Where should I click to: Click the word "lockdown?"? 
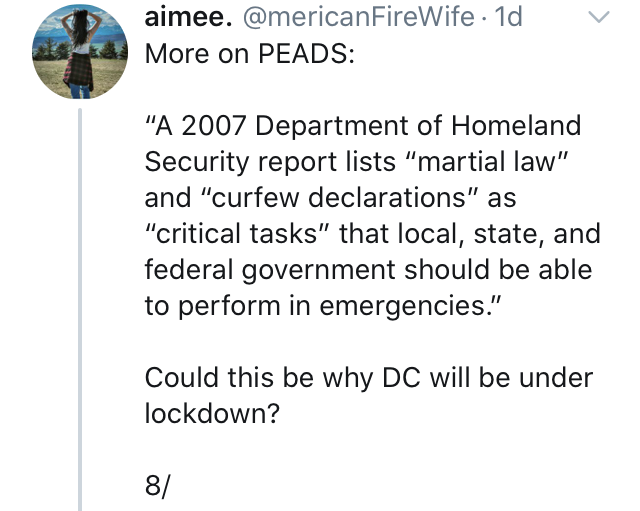[212, 413]
